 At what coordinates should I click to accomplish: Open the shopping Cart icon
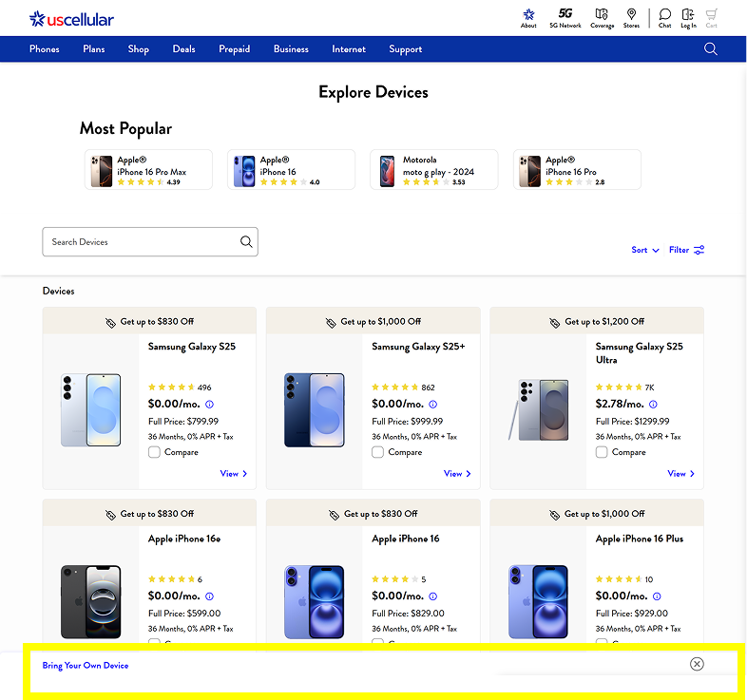pos(711,18)
